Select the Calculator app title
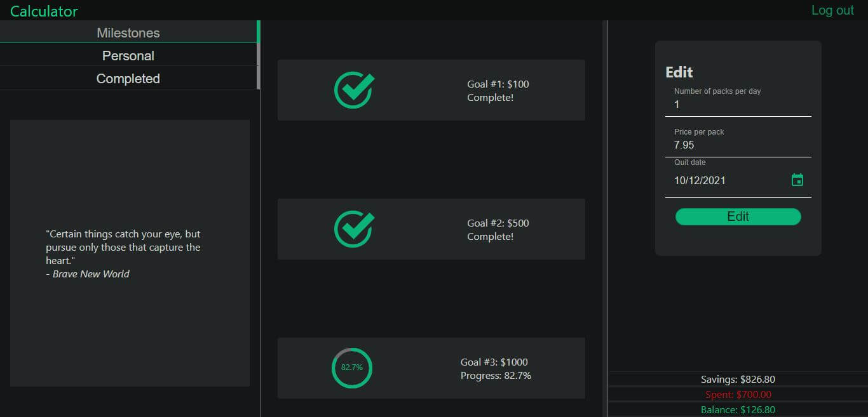The image size is (868, 417). click(43, 11)
